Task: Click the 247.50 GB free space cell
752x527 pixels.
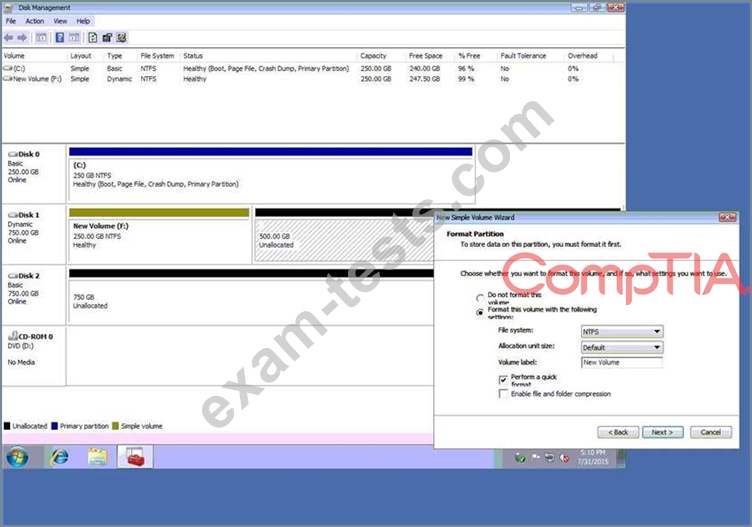Action: 424,79
